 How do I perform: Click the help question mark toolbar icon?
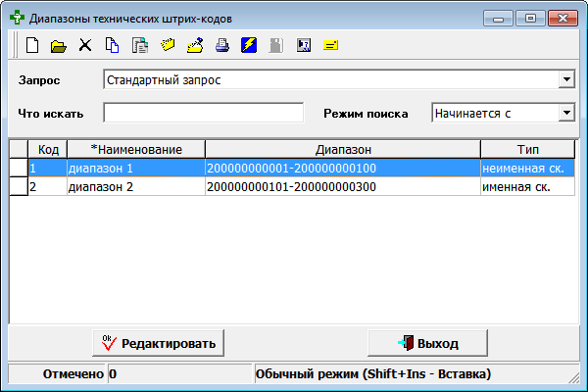(304, 45)
